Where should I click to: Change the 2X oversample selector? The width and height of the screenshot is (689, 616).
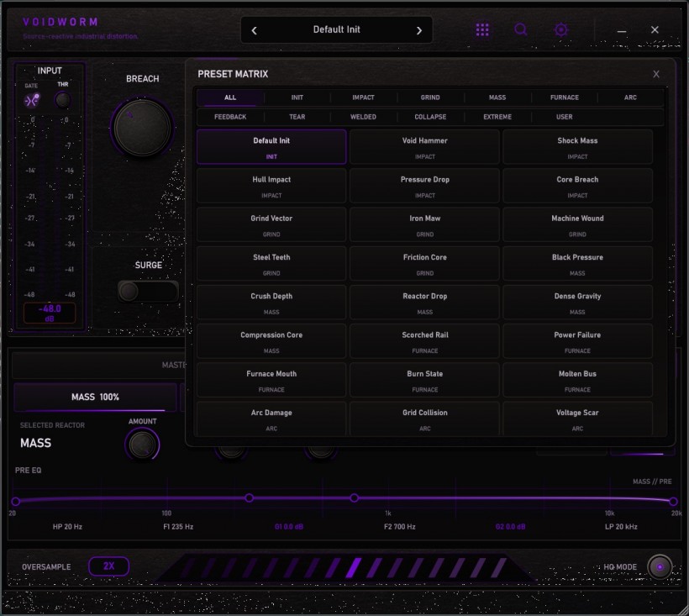[x=109, y=566]
